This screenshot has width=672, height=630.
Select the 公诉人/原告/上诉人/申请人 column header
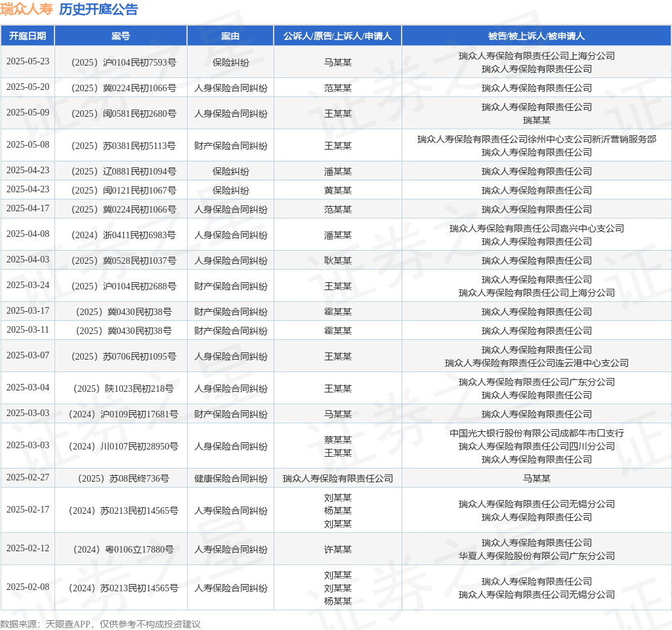coord(338,36)
